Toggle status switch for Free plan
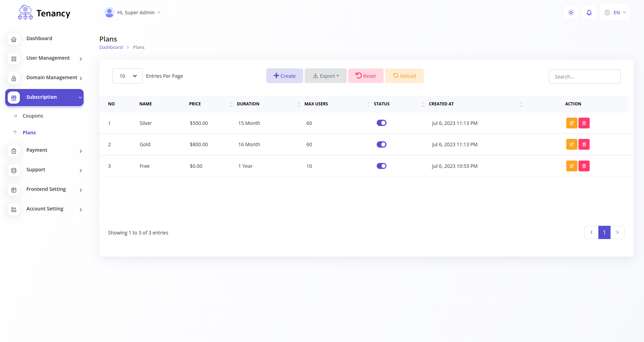Screen dimensions: 644x342 [382, 166]
